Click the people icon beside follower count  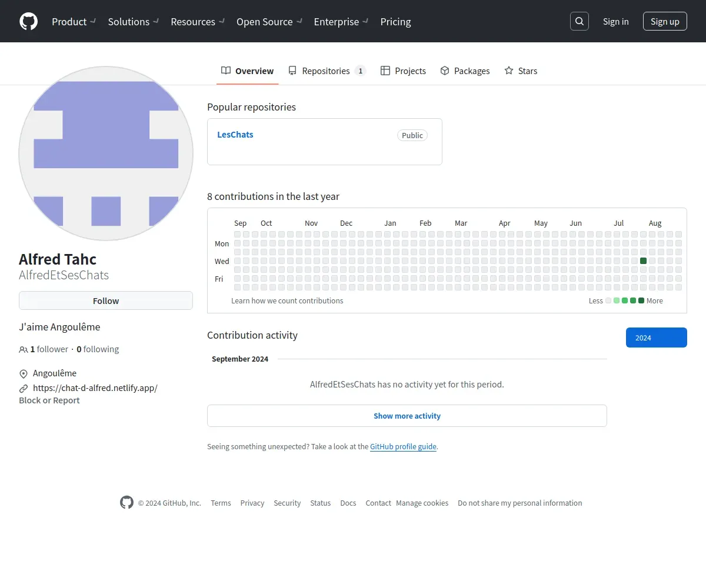24,349
